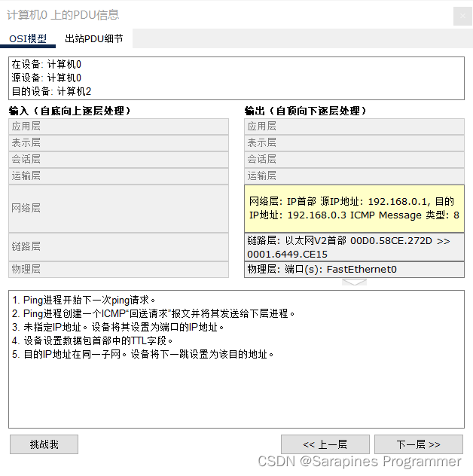Click the output 会话层 row
The height and width of the screenshot is (476, 473).
[x=354, y=159]
